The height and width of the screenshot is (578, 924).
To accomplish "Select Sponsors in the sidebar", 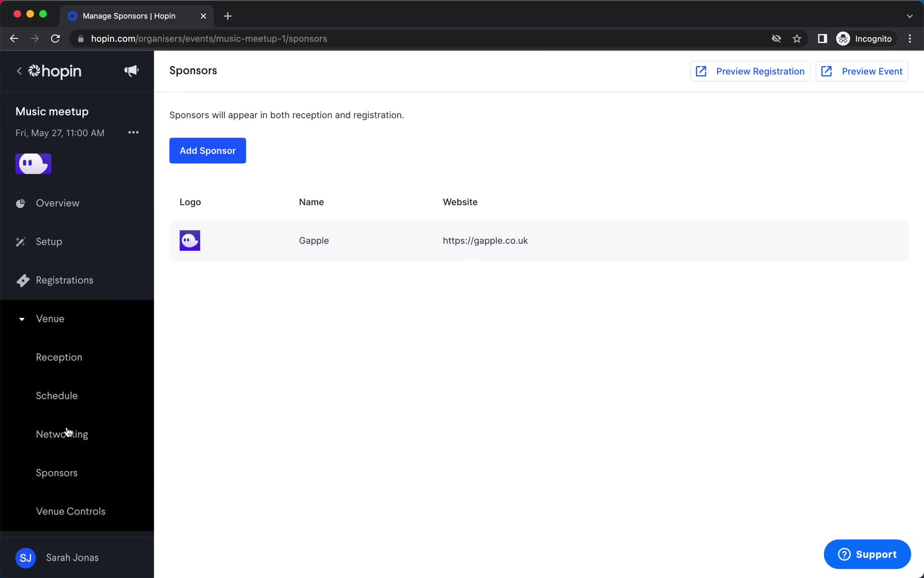I will click(57, 473).
